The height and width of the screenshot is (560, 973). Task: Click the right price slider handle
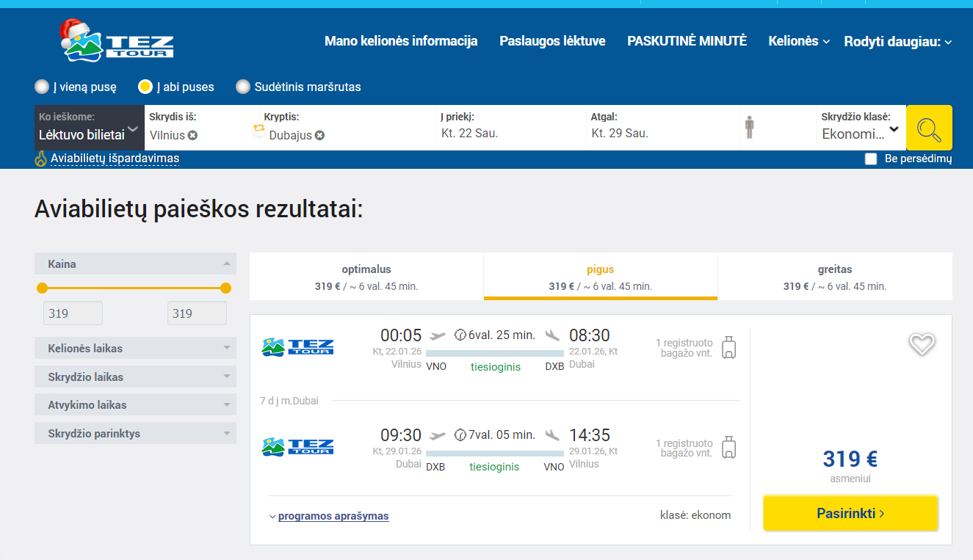(225, 288)
